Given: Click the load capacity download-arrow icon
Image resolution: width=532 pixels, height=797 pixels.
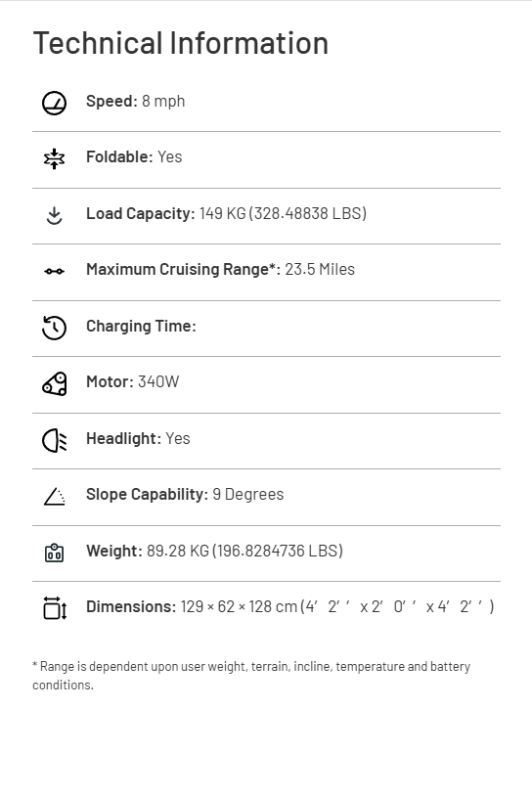Looking at the screenshot, I should tap(54, 216).
